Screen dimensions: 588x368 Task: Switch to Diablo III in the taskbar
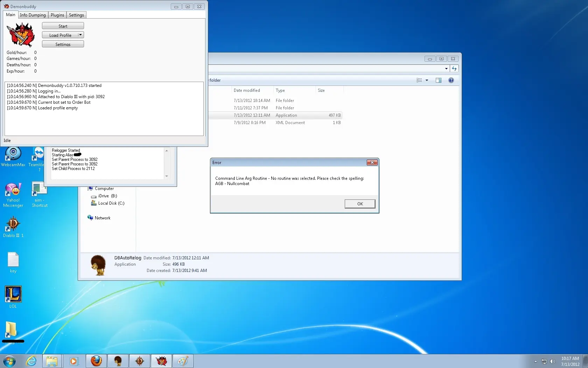[140, 361]
